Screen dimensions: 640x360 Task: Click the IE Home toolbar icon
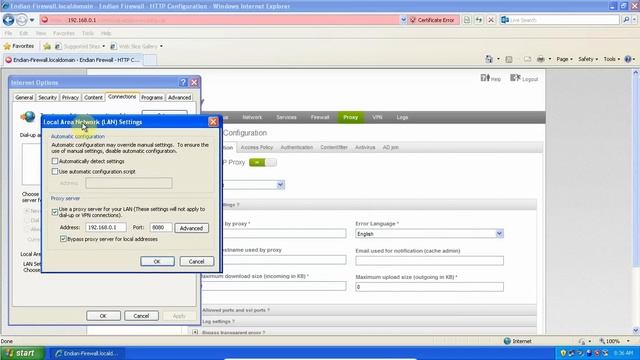pos(489,59)
